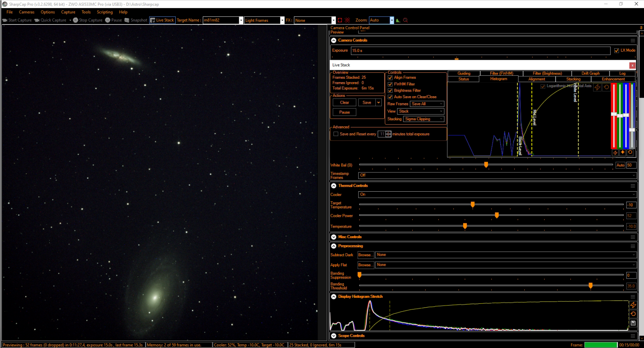Open the Cooler On dropdown
This screenshot has width=644, height=348.
pyautogui.click(x=497, y=195)
